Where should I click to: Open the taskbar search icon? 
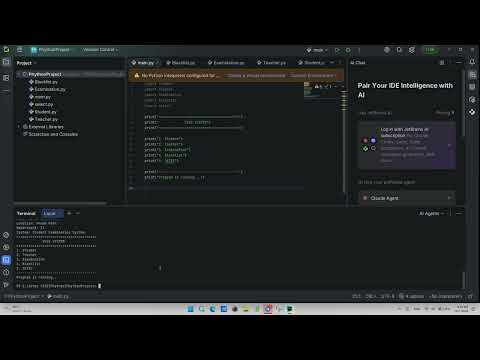point(201,309)
